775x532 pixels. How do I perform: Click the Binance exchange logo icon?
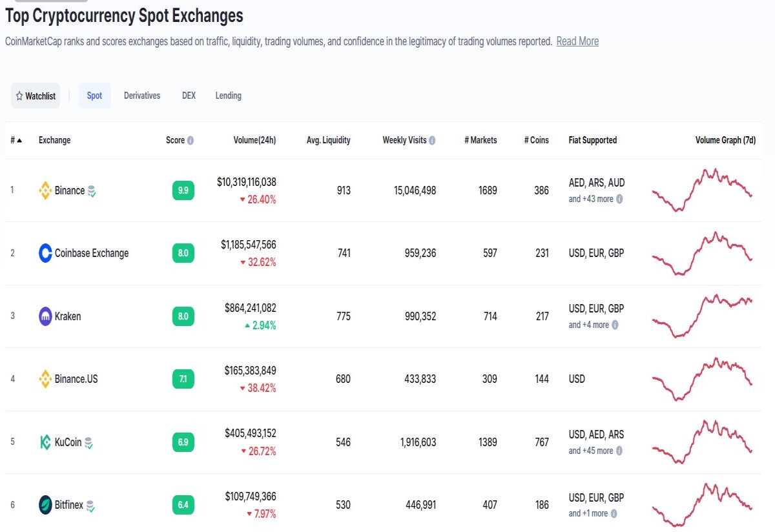45,190
